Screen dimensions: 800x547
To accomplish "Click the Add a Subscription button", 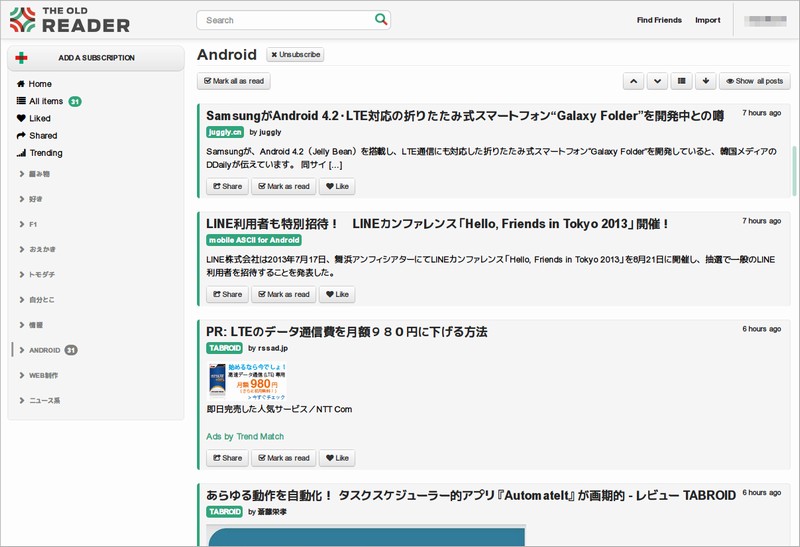I will [96, 58].
